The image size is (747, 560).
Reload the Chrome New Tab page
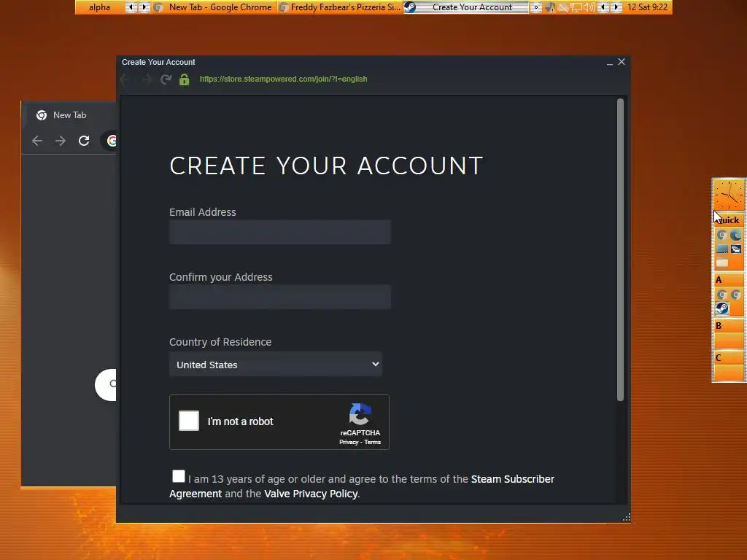tap(84, 141)
